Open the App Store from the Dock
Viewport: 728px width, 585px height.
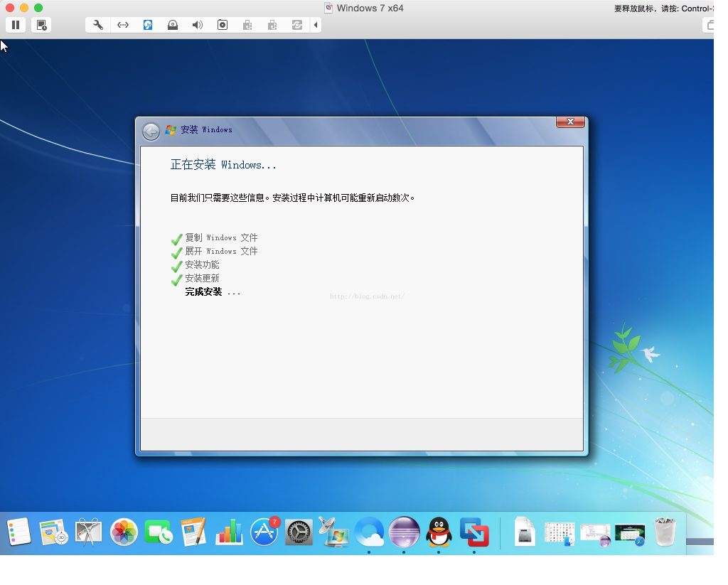click(264, 532)
